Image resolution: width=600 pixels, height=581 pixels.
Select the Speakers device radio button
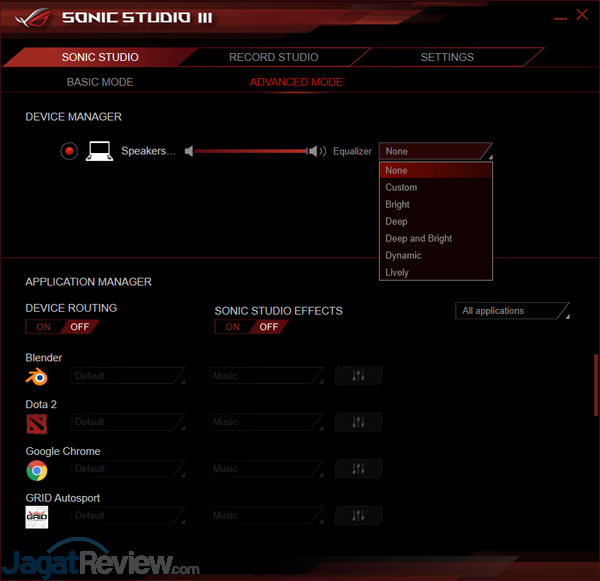click(x=69, y=151)
